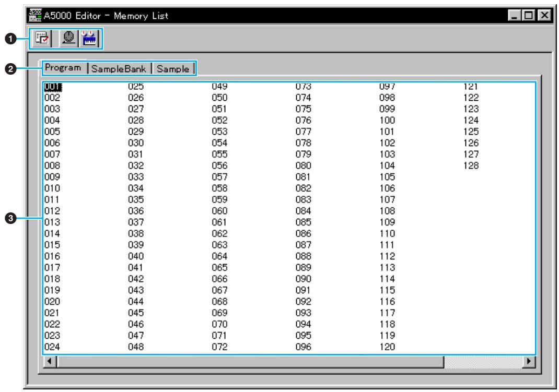The height and width of the screenshot is (392, 559).
Task: Select program 044
Action: [x=136, y=301]
